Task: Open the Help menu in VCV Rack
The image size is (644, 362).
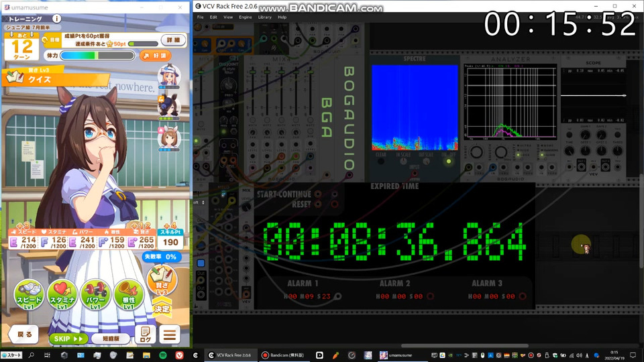Action: click(x=282, y=17)
